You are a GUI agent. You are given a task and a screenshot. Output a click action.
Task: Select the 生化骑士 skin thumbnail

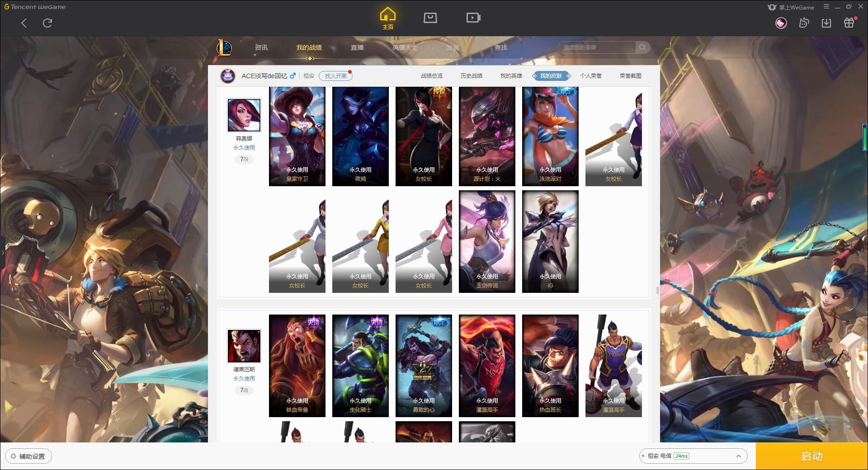(x=360, y=366)
